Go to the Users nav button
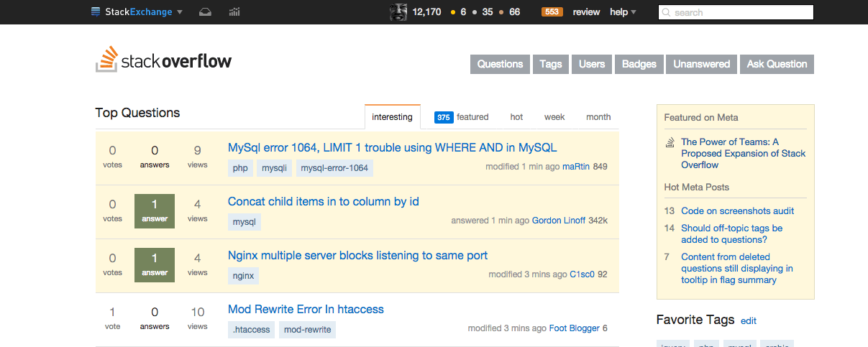 click(592, 64)
